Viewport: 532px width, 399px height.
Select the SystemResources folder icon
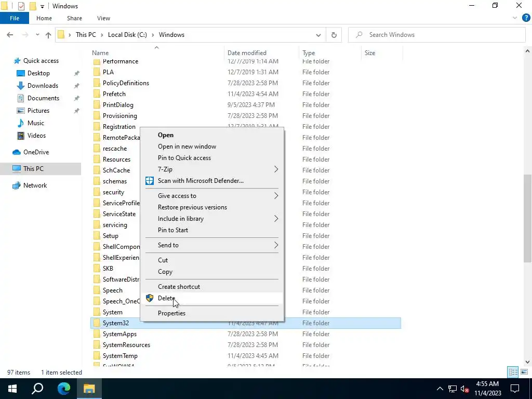97,345
